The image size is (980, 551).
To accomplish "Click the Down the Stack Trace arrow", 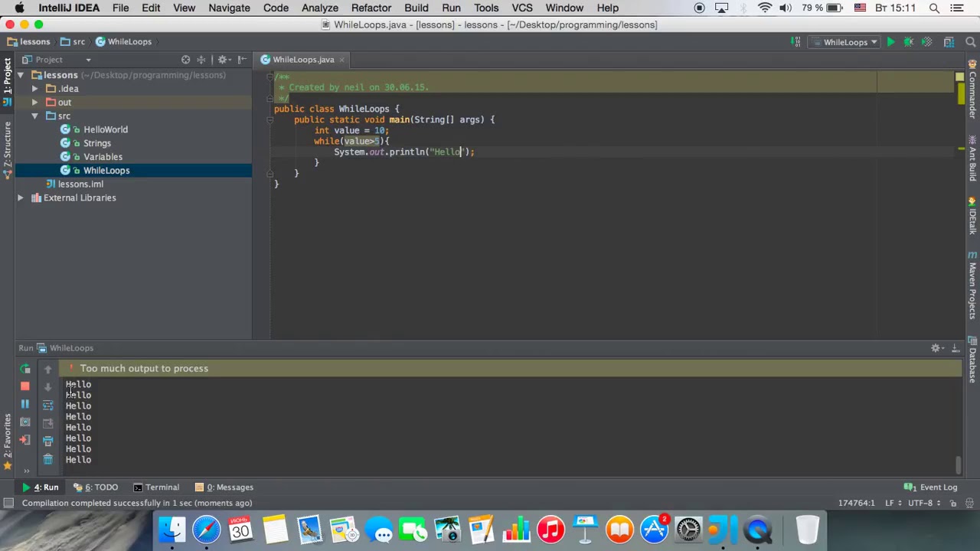I will pyautogui.click(x=47, y=386).
